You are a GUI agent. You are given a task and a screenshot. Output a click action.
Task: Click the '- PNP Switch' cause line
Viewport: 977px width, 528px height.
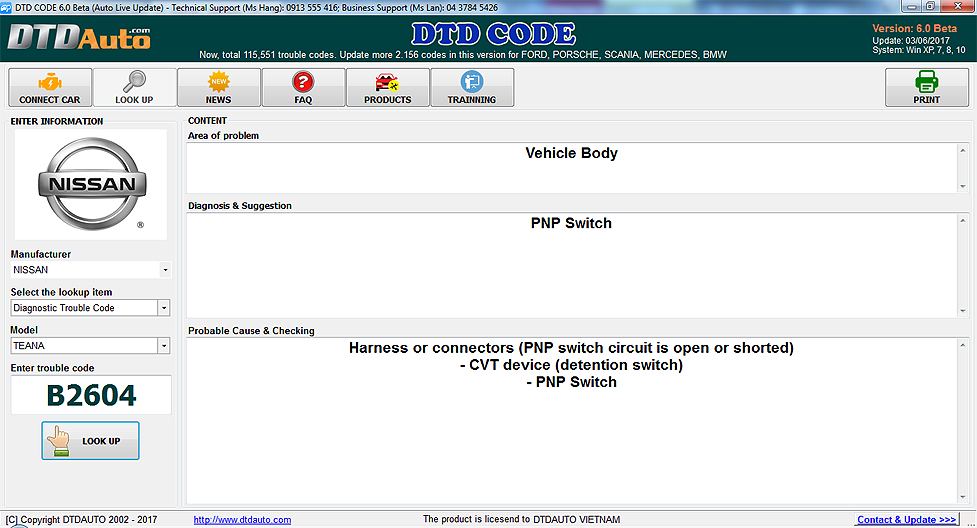point(571,382)
